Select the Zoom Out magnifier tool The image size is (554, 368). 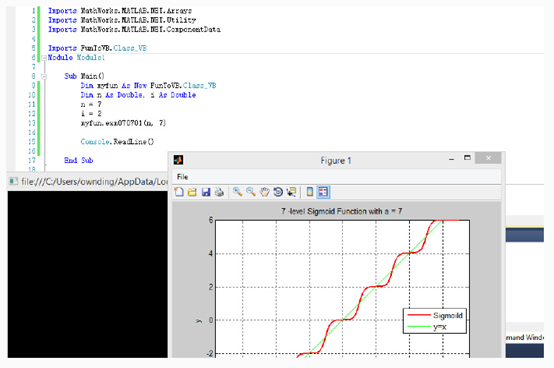(251, 192)
